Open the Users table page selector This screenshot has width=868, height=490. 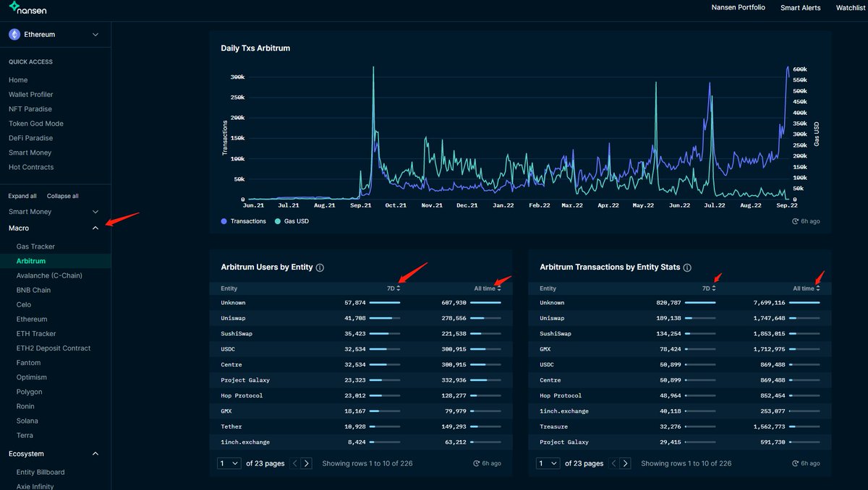(x=229, y=463)
